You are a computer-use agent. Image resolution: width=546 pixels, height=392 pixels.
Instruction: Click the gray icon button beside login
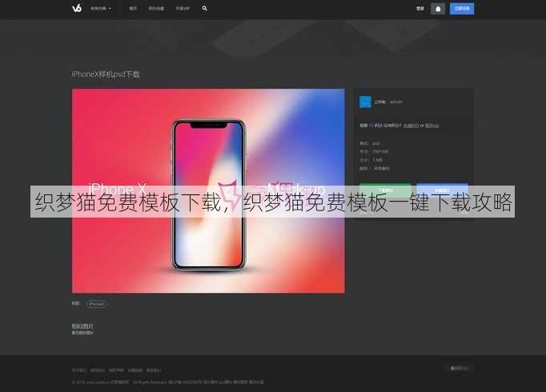click(438, 9)
